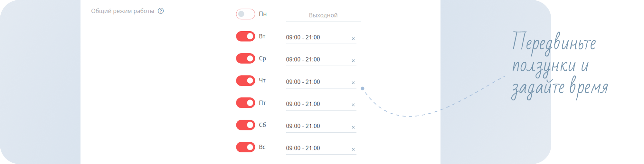Turn off the Ср working day toggle
This screenshot has height=164, width=644.
[x=245, y=58]
